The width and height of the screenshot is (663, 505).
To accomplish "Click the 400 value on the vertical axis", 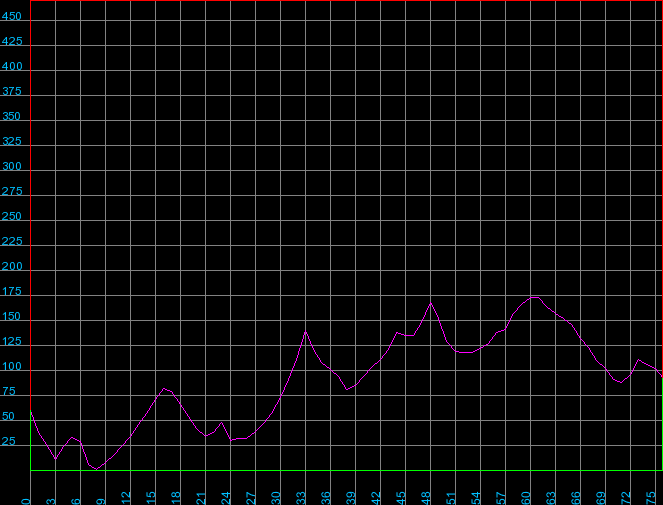I will (12, 66).
